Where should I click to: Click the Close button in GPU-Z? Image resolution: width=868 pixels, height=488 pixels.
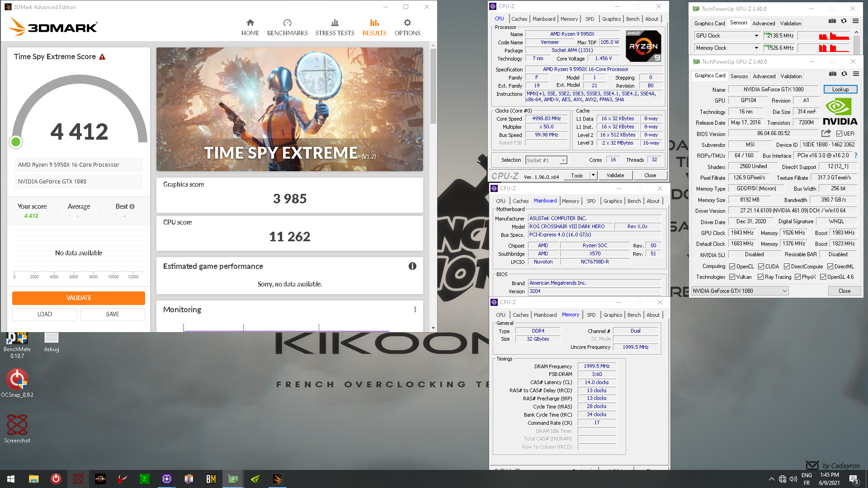(x=844, y=291)
